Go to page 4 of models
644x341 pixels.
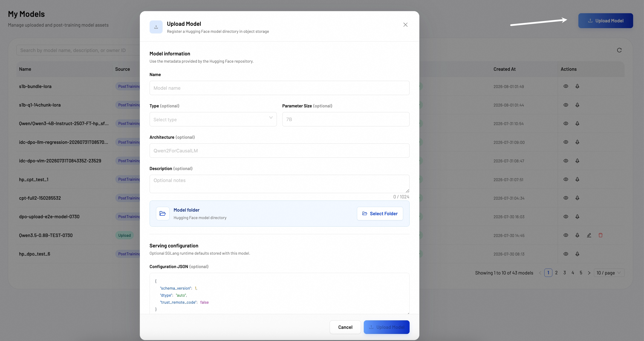(x=573, y=273)
